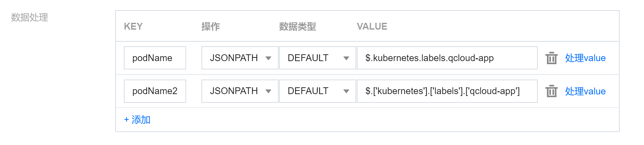Select the 数据类型 column header
644x145 pixels.
pyautogui.click(x=297, y=27)
